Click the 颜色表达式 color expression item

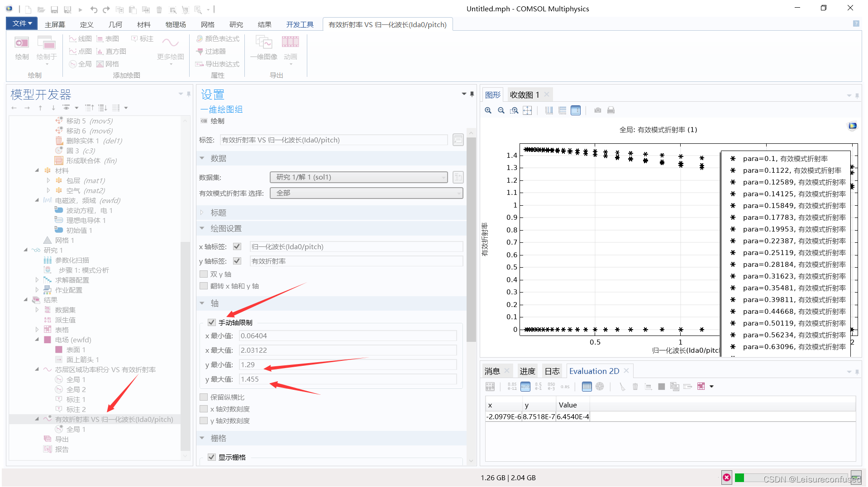[218, 39]
